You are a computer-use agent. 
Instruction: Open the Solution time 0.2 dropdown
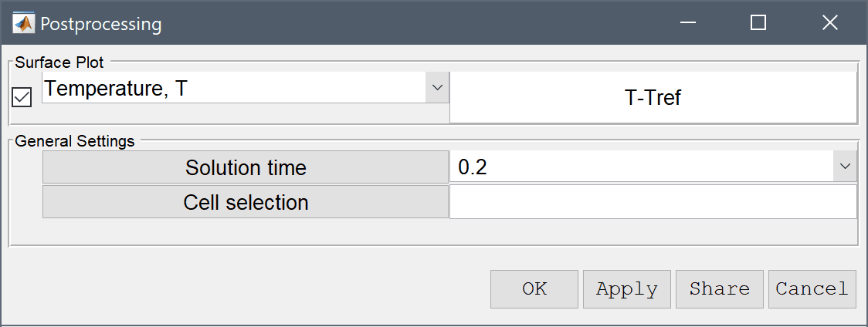coord(653,167)
